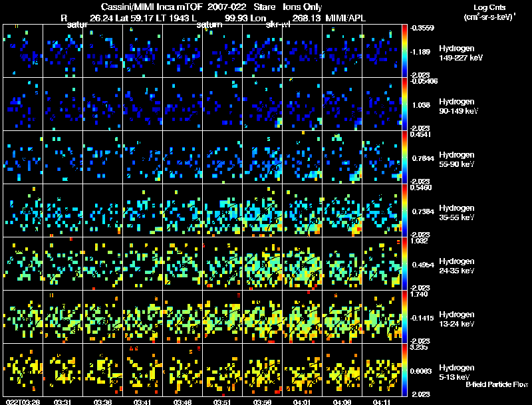Viewport: 532px width, 405px height.
Task: Click the '0.5460' color scale value
Action: point(421,188)
